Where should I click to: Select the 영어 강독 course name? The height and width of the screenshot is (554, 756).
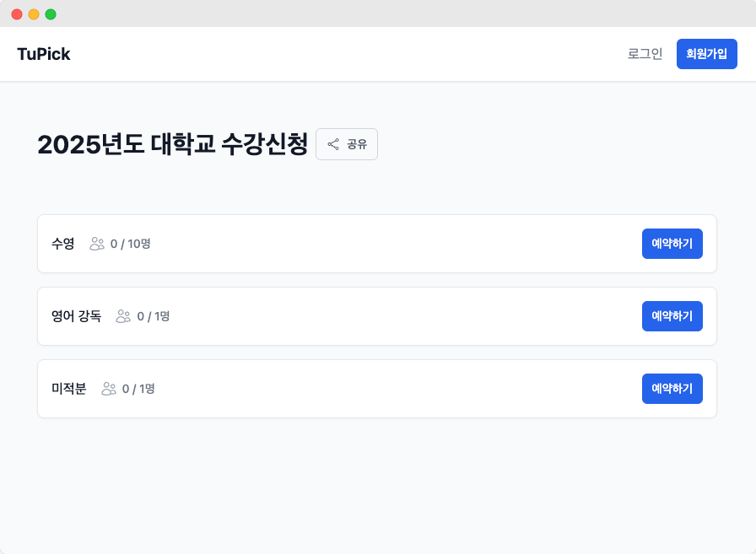(77, 316)
